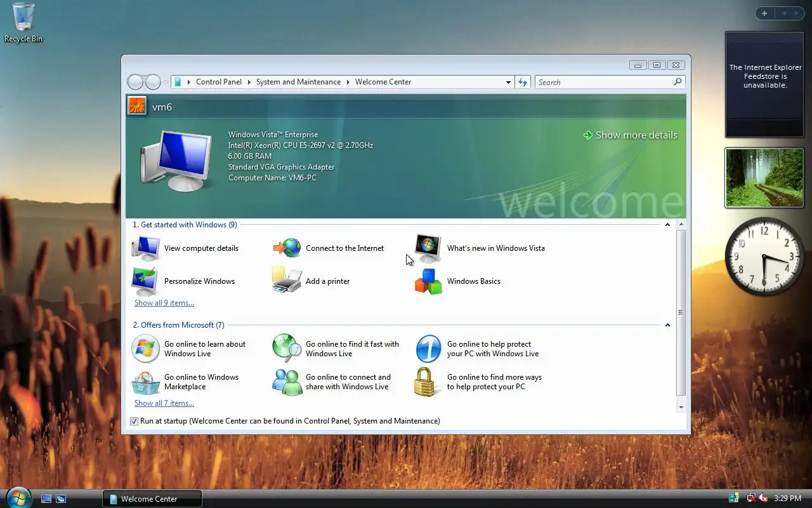Click the Windows Sidebar tray icon

pos(734,498)
